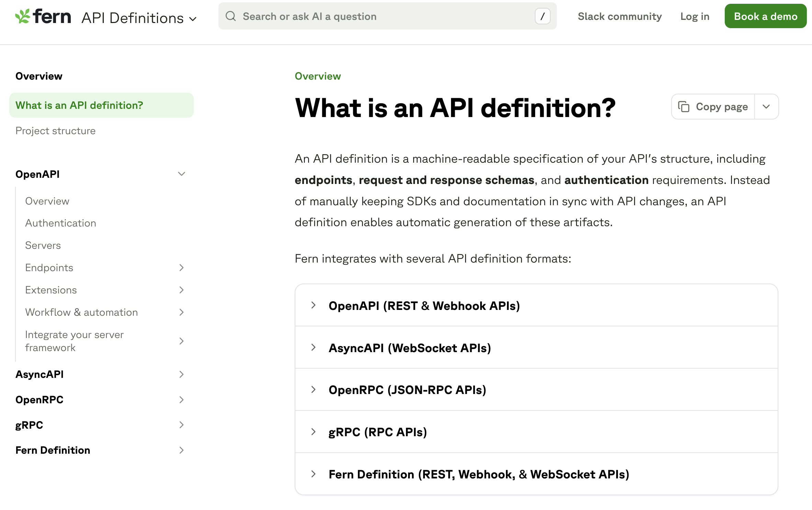Click the OpenAPI section heading

tap(37, 174)
